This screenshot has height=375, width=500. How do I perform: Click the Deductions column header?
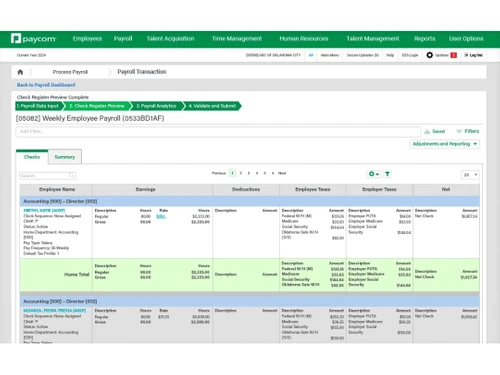pyautogui.click(x=246, y=189)
